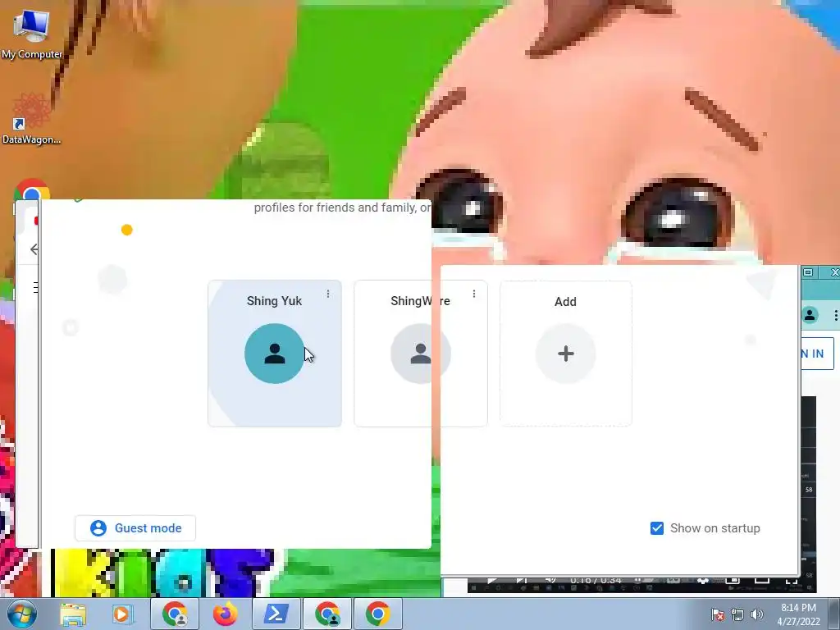This screenshot has width=840, height=630.
Task: Click the 8:14 PM clock in the taskbar
Action: pyautogui.click(x=798, y=614)
